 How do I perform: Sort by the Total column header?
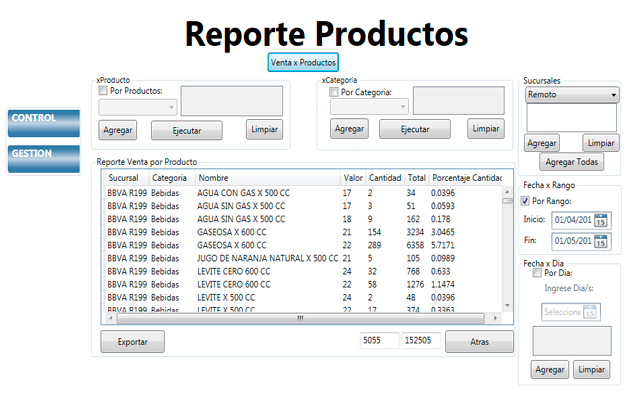pos(417,178)
